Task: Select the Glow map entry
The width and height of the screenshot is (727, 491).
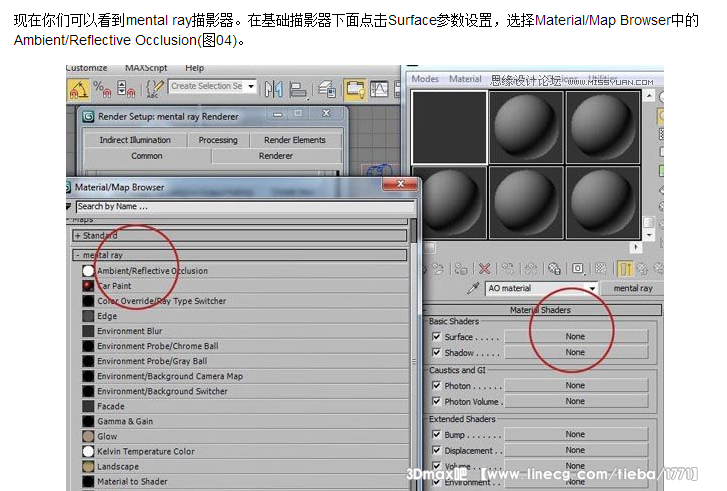Action: 245,436
